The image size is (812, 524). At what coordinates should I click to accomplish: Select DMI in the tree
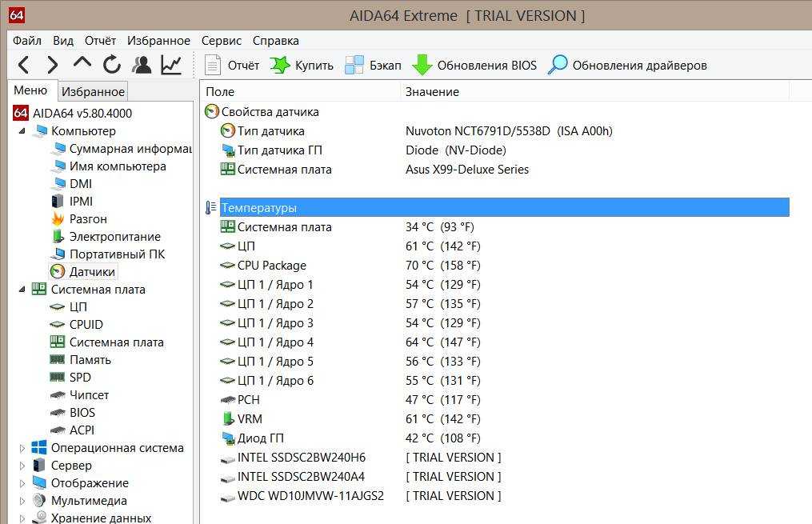(72, 184)
